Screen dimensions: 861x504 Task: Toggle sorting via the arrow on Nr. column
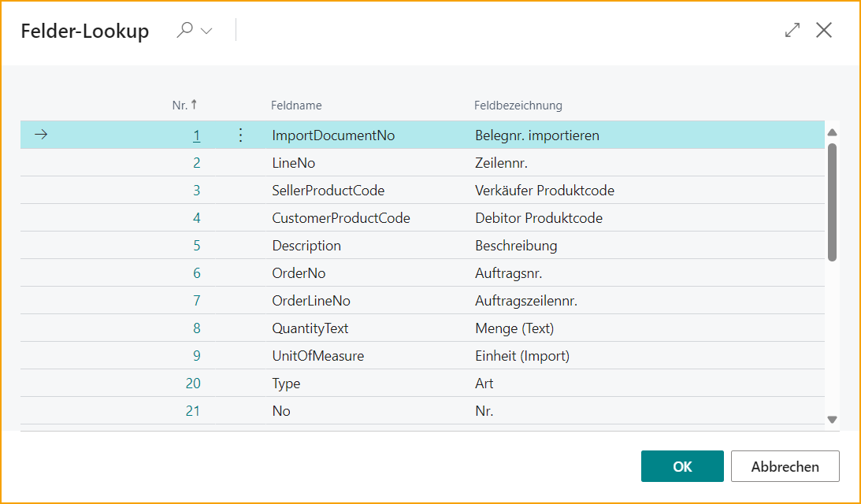pos(193,105)
